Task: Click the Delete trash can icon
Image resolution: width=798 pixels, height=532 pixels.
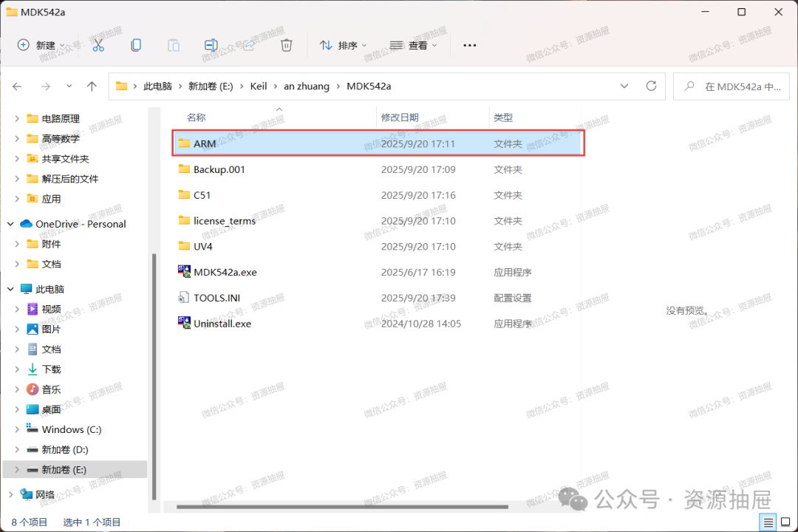Action: click(287, 45)
